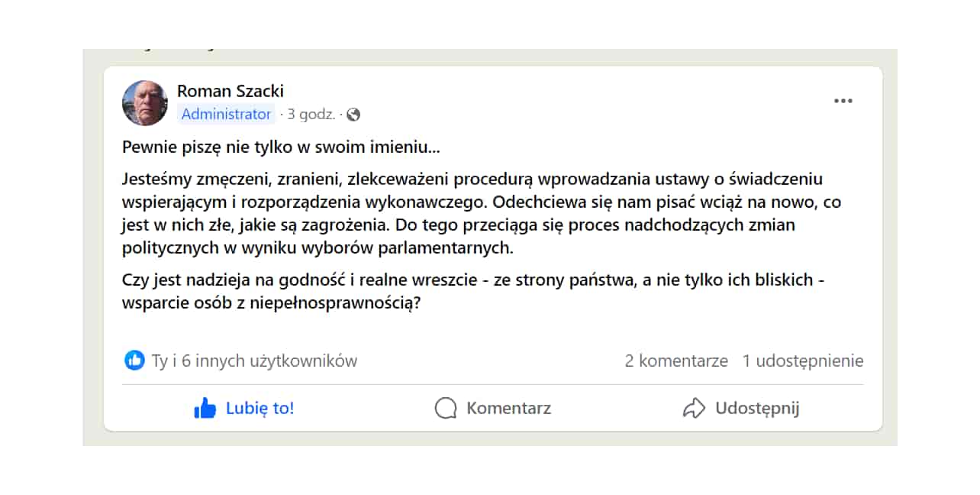Click the 'Udostępnij' share button label
Screen dimensions: 980x495
click(x=757, y=409)
